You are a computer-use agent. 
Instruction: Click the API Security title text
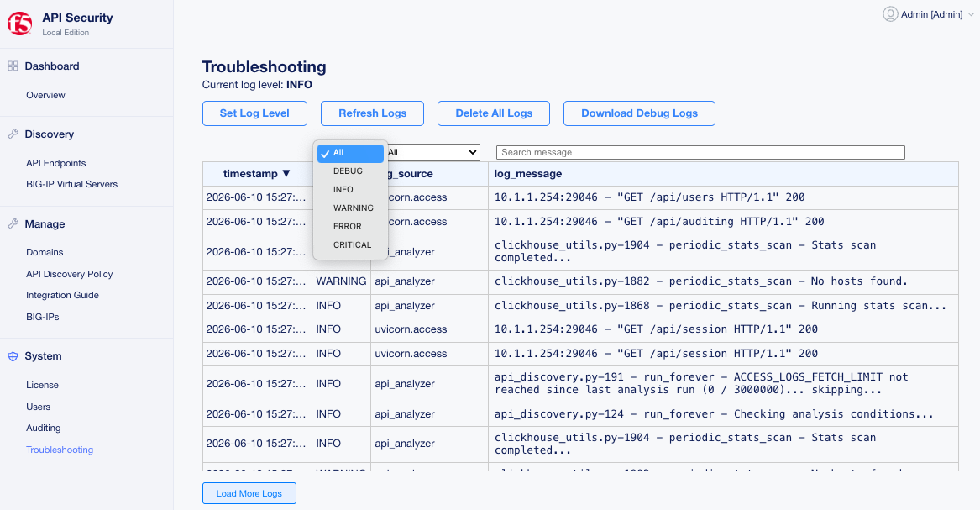pyautogui.click(x=77, y=18)
